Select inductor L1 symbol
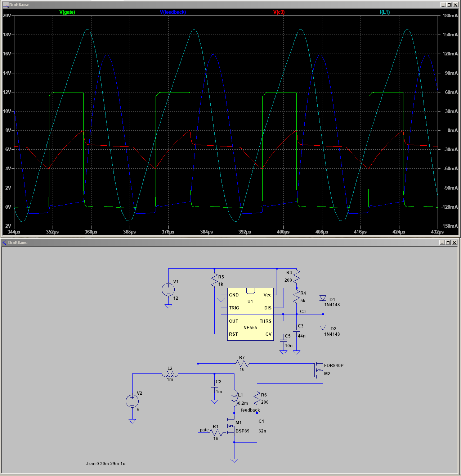This screenshot has width=461, height=476. [234, 398]
